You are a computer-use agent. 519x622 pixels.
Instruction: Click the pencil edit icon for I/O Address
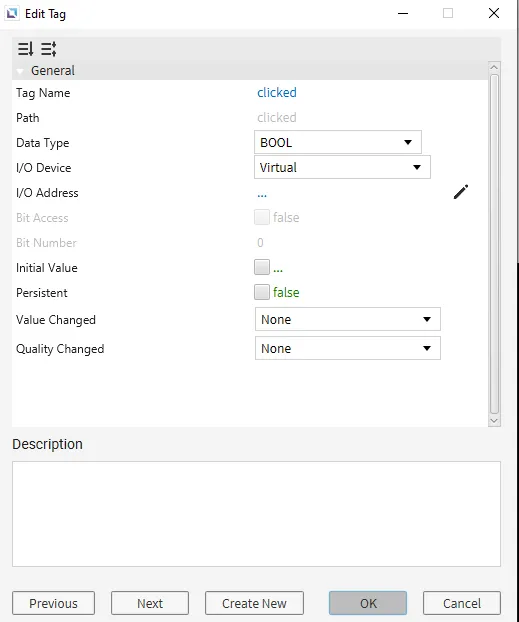461,192
